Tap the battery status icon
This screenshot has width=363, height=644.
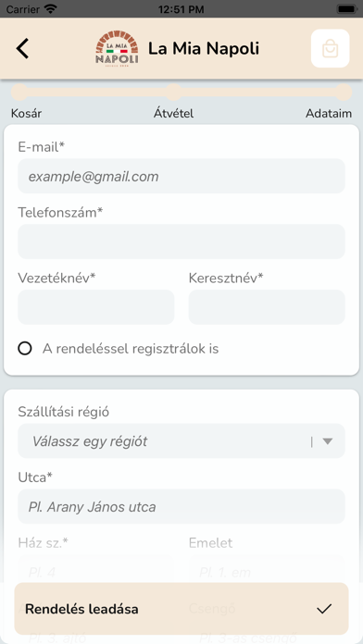[347, 9]
